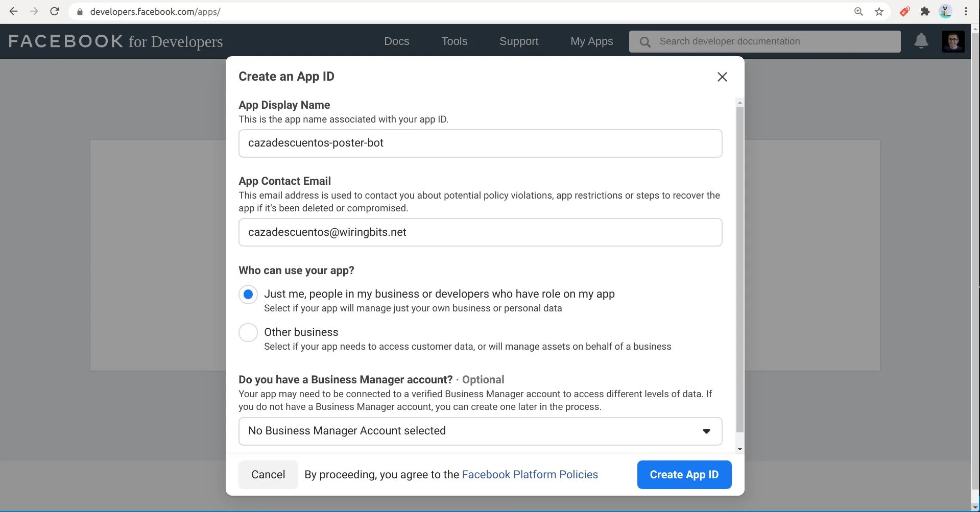This screenshot has height=512, width=980.
Task: Click the 'Who can use your app?' heading
Action: (296, 271)
